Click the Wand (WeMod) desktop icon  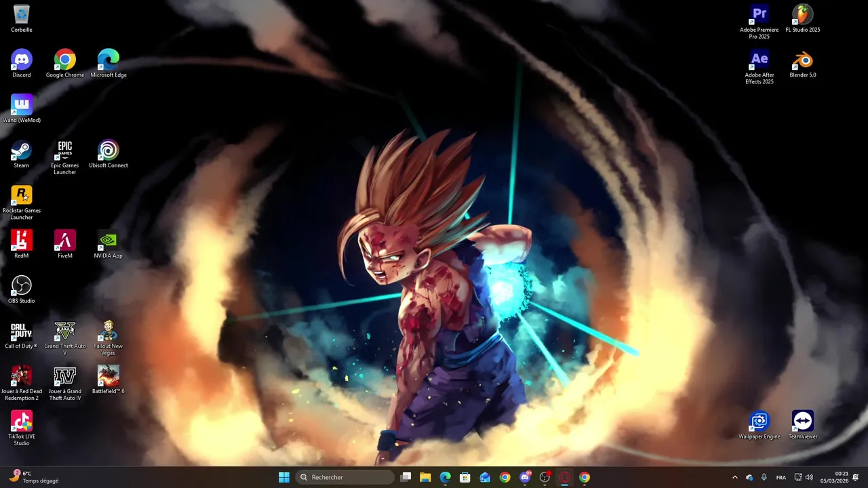point(22,108)
